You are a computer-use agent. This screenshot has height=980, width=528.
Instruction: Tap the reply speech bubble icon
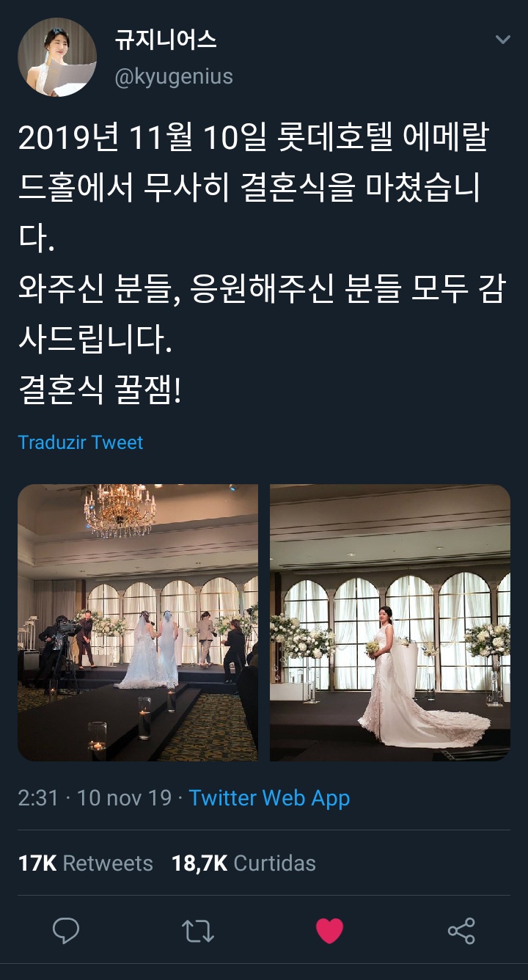[x=66, y=931]
